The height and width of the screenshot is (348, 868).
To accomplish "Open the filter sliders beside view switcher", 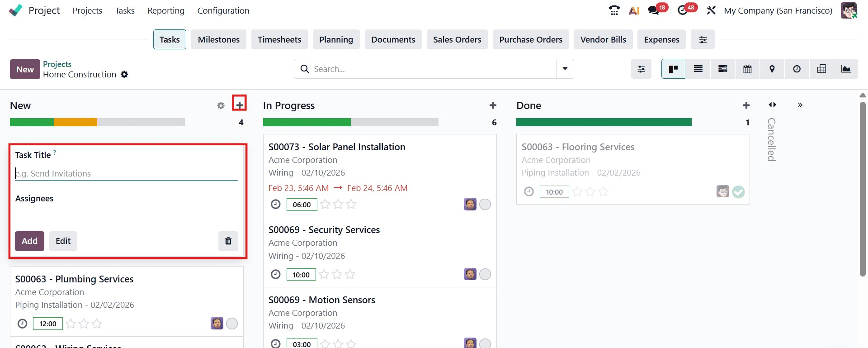I will point(642,69).
